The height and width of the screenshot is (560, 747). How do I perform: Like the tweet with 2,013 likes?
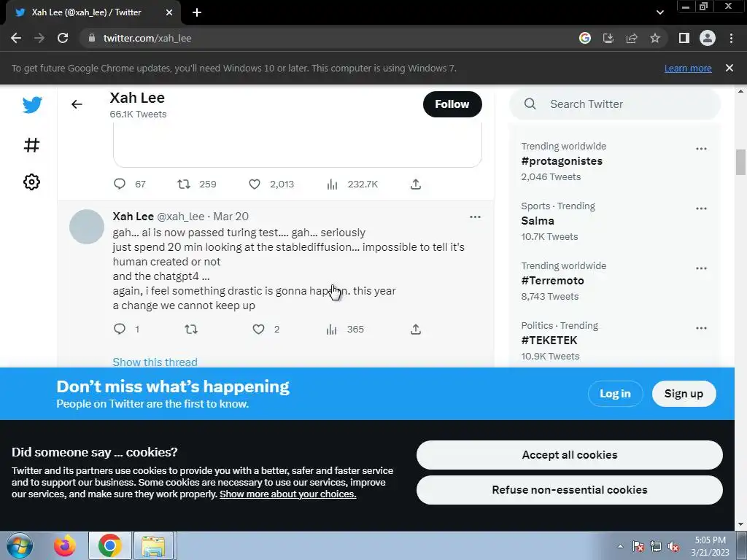pyautogui.click(x=255, y=184)
